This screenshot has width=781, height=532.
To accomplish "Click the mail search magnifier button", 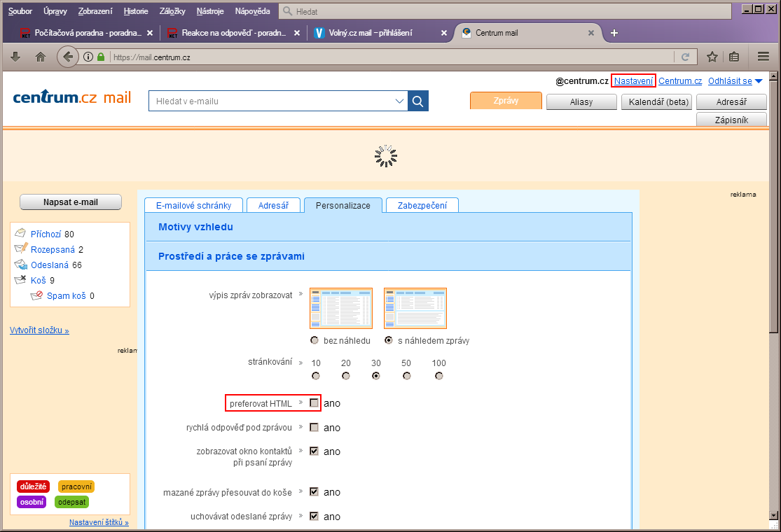I will click(x=418, y=101).
